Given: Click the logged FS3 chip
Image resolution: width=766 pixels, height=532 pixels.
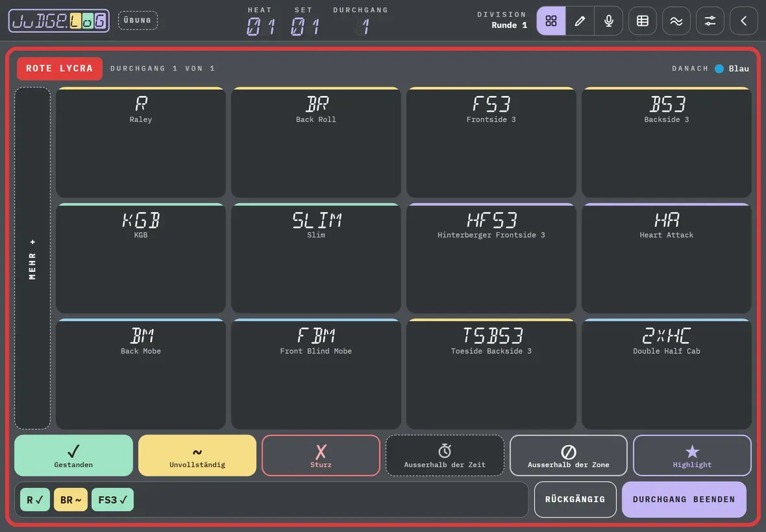Looking at the screenshot, I should [x=112, y=500].
